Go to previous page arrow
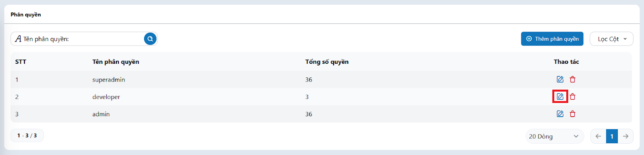Screen dimensions: 644x155 pyautogui.click(x=599, y=136)
